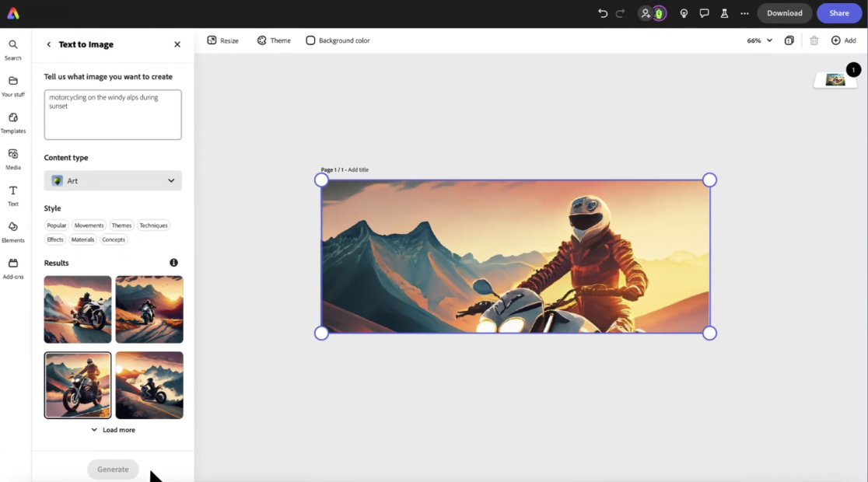This screenshot has width=868, height=482.
Task: Open the Theme options
Action: [274, 40]
